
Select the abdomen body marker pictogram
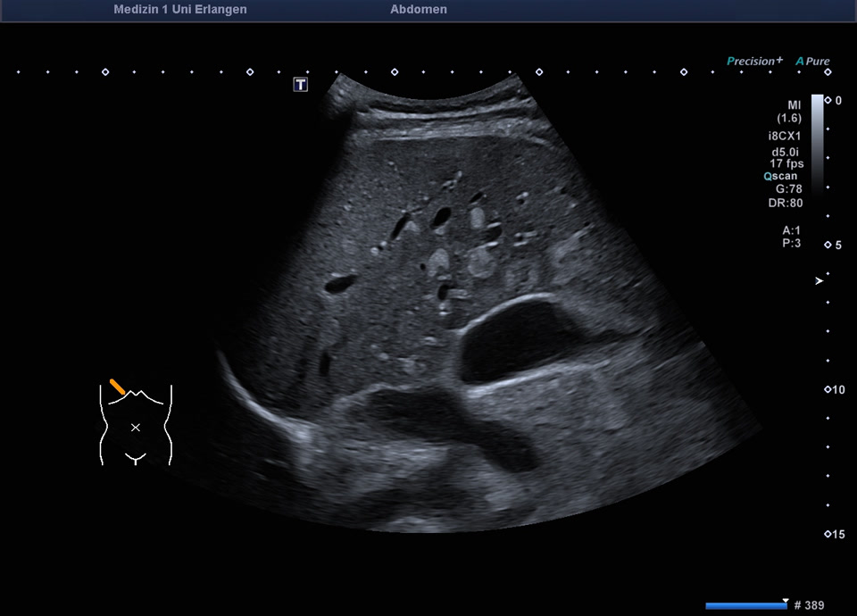click(135, 425)
